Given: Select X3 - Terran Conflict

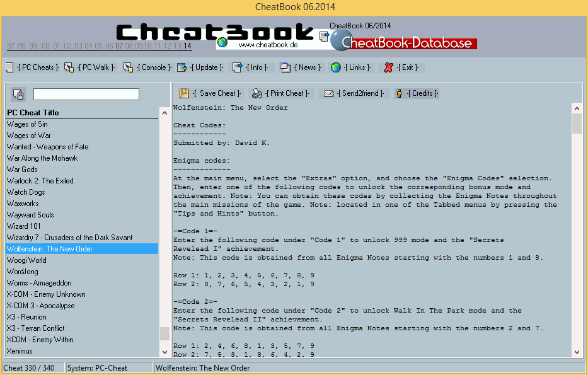Looking at the screenshot, I should [82, 328].
